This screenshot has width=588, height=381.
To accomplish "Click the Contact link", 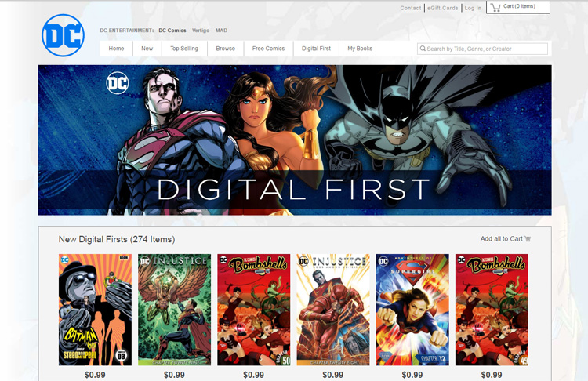I will click(411, 8).
